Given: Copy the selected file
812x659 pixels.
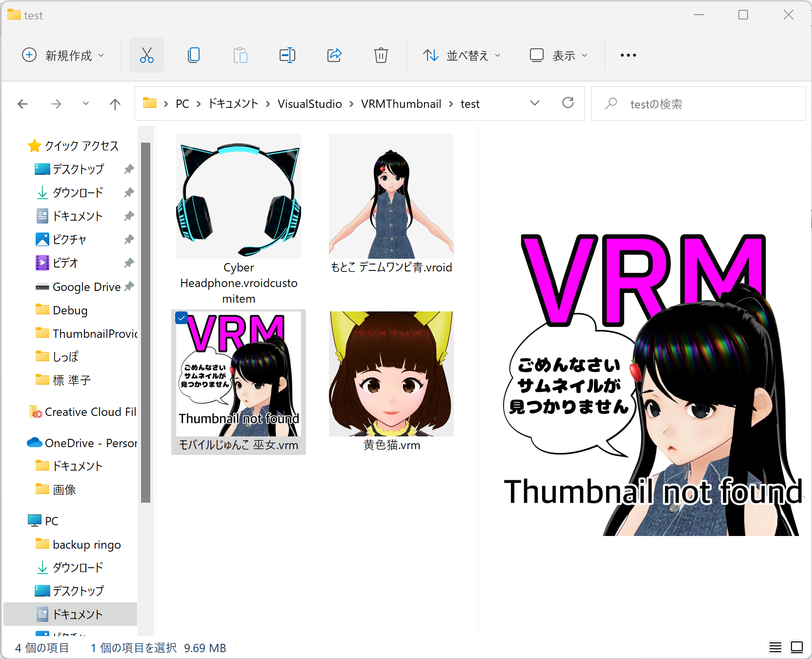Looking at the screenshot, I should click(x=194, y=55).
